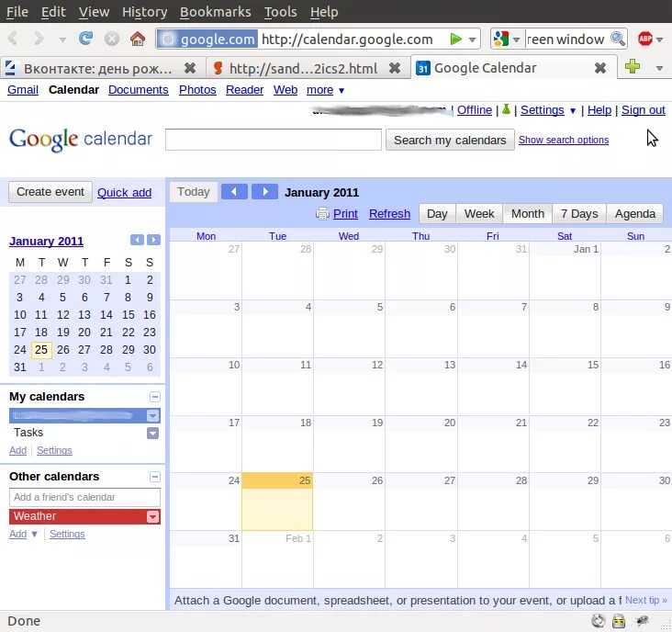This screenshot has width=672, height=632.
Task: Click in the calendar search field
Action: tap(274, 140)
